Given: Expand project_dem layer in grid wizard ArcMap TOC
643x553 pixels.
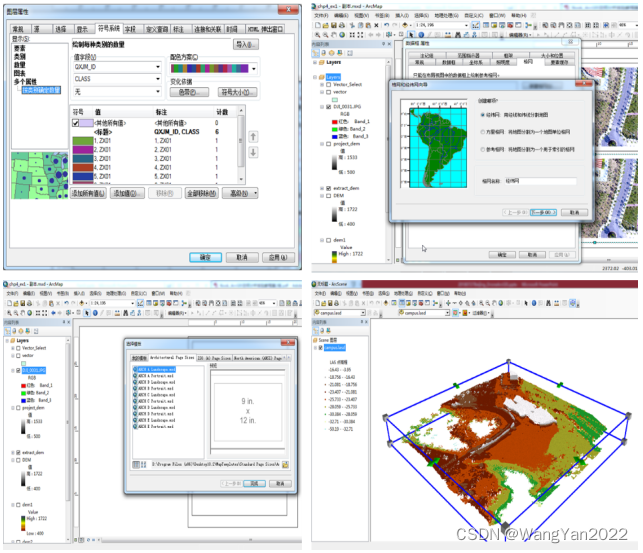Looking at the screenshot, I should tap(322, 144).
